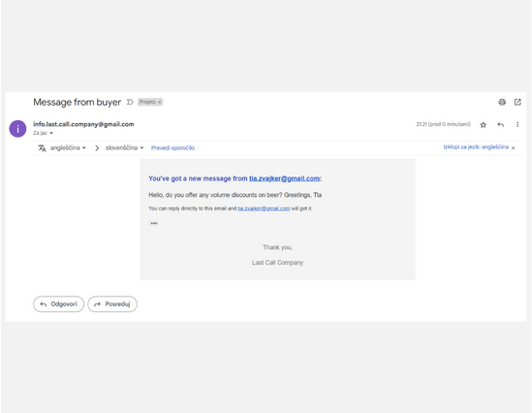Open tia.zvajker@gmail.com link in heading
The width and height of the screenshot is (532, 413).
[x=284, y=178]
